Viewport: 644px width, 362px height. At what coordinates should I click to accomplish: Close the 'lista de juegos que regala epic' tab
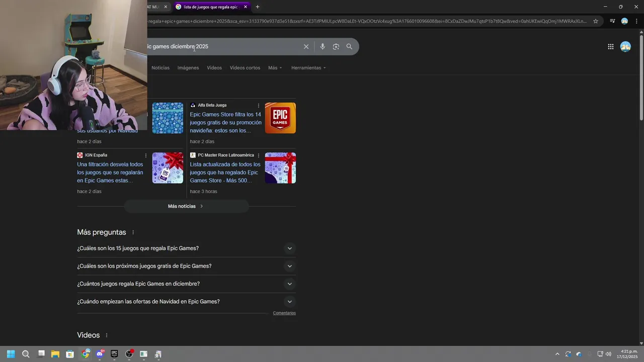pyautogui.click(x=246, y=7)
